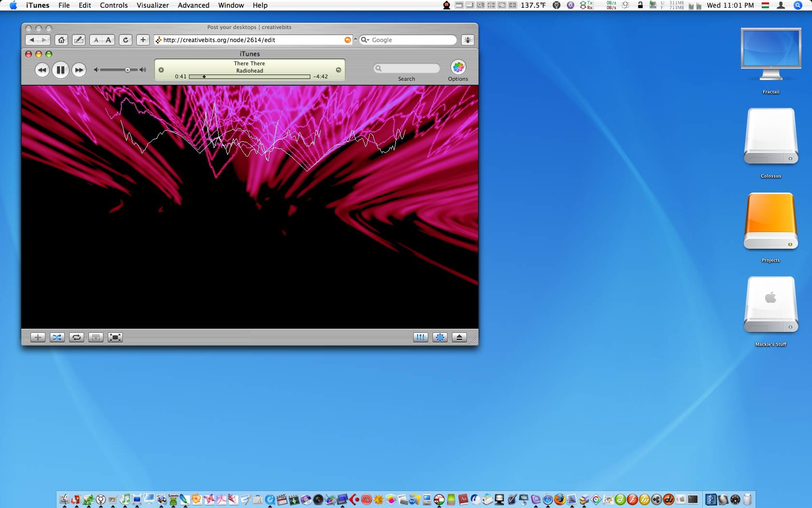Open fast user switching menu icon
The image size is (812, 508).
[781, 5]
